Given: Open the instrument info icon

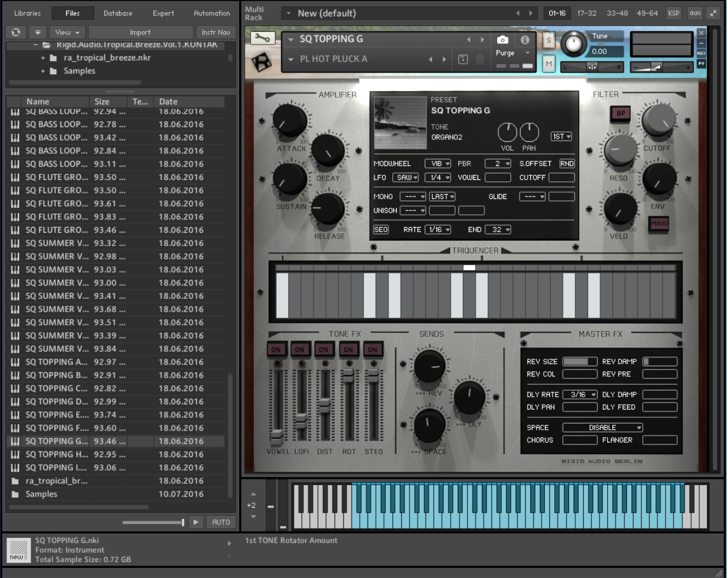Looking at the screenshot, I should pos(525,40).
